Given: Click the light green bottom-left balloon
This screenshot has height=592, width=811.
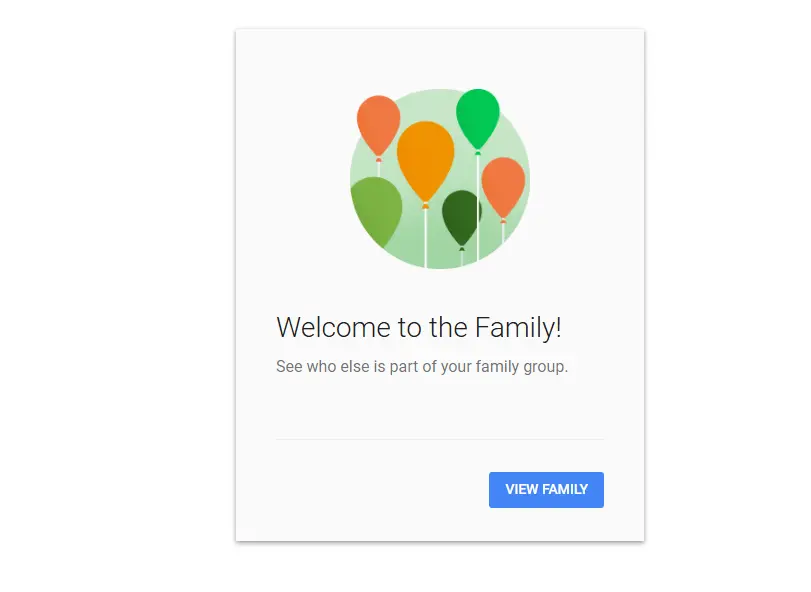Looking at the screenshot, I should tap(376, 209).
